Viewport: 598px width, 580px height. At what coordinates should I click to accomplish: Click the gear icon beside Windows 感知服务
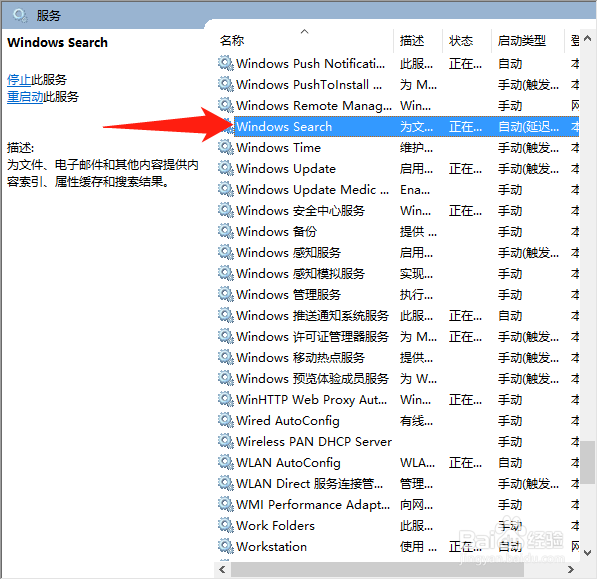tap(225, 252)
